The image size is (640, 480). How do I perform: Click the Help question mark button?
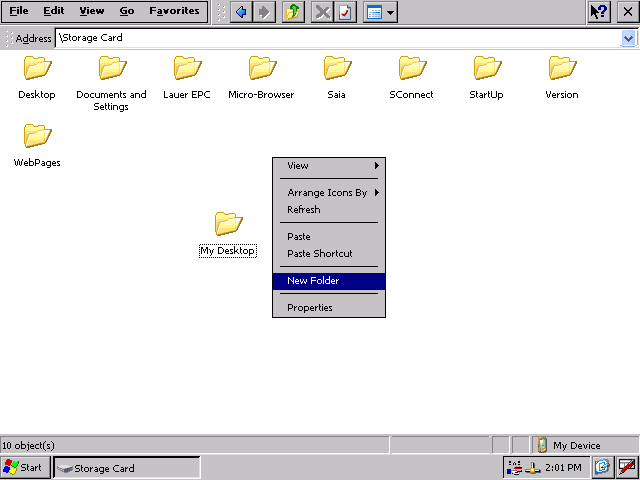tap(599, 12)
